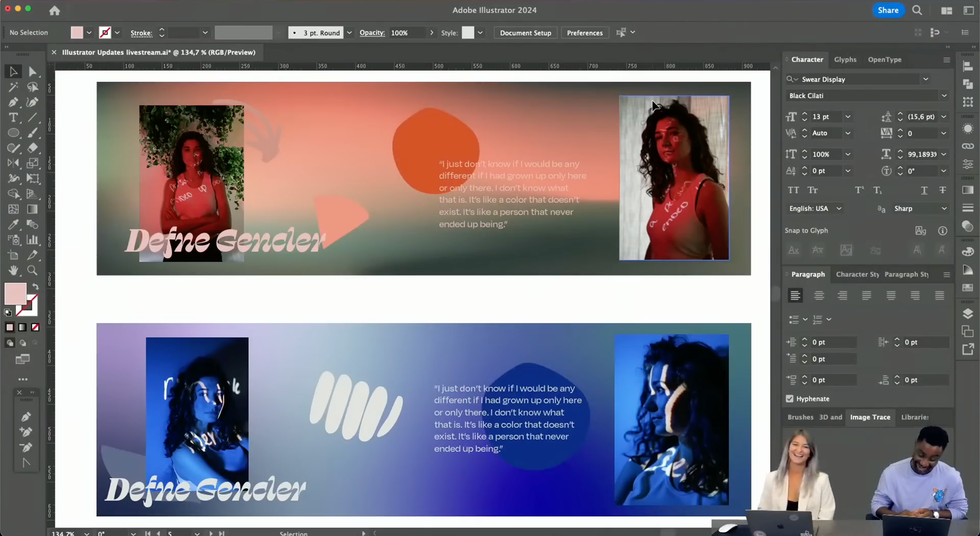Image resolution: width=980 pixels, height=536 pixels.
Task: Open the Sharp anti-aliasing dropdown
Action: point(920,209)
